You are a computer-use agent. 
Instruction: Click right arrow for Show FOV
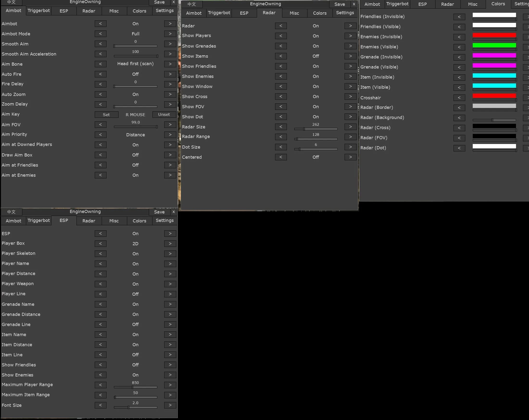pyautogui.click(x=350, y=107)
